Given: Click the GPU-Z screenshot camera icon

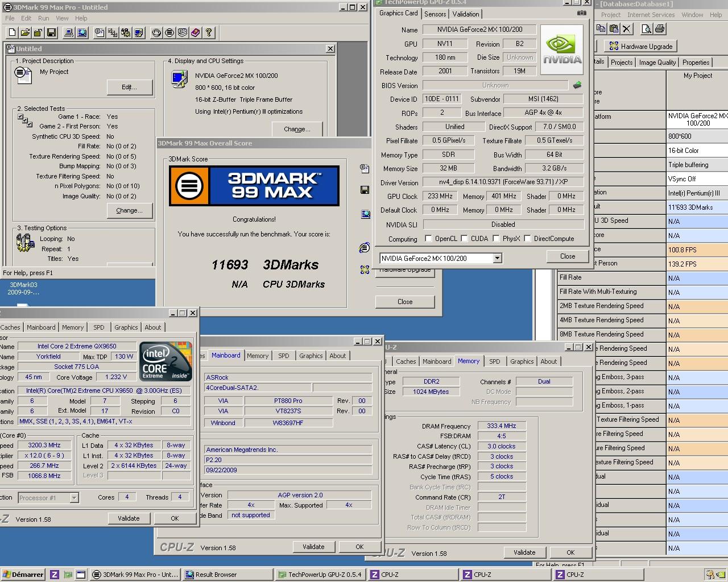Looking at the screenshot, I should 581,13.
